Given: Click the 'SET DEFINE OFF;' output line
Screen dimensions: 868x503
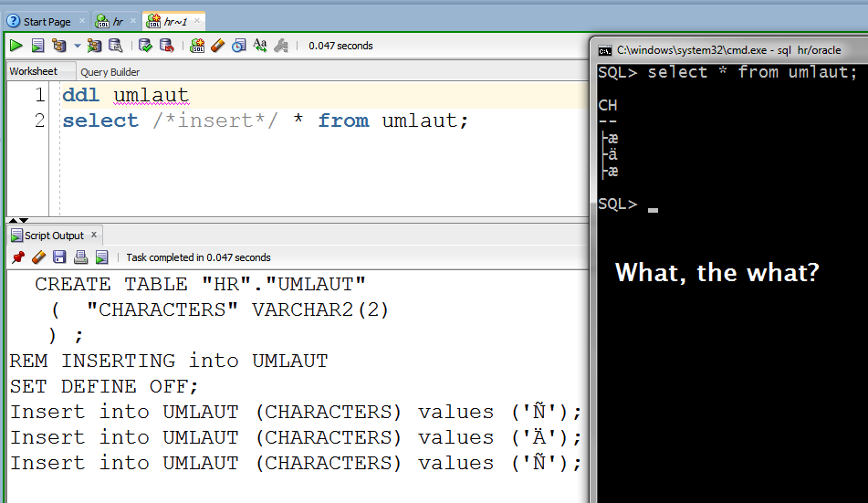Looking at the screenshot, I should 103,386.
